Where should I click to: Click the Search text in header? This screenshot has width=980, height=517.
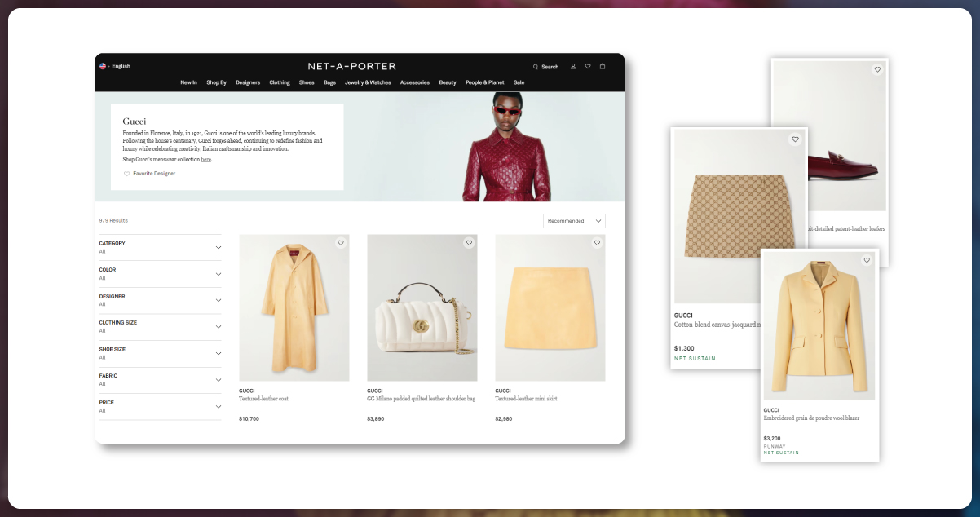coord(550,67)
